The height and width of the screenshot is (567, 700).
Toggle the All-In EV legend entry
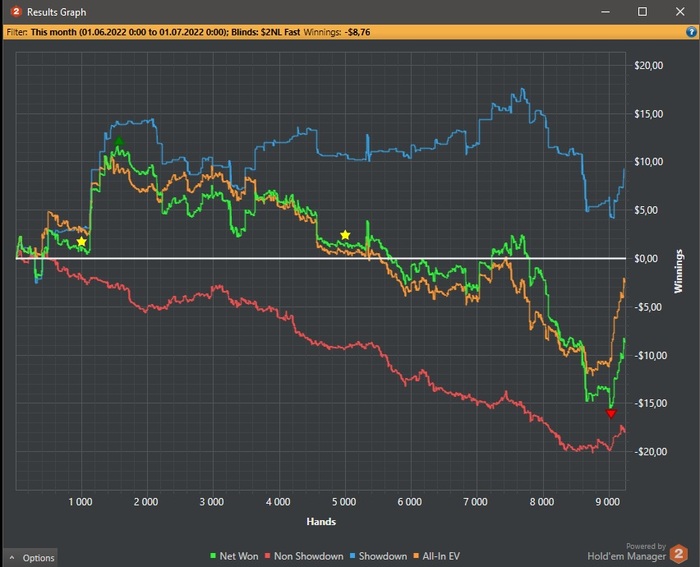(437, 556)
